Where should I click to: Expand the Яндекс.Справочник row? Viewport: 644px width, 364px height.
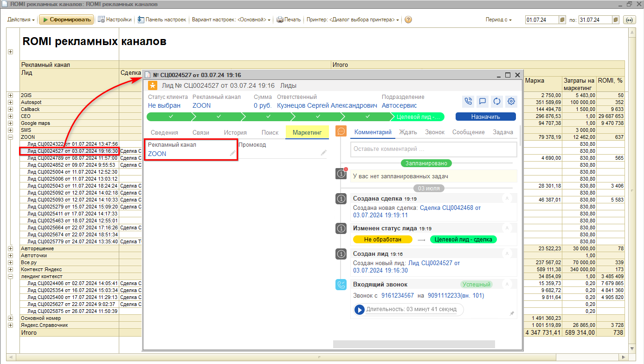tap(10, 325)
